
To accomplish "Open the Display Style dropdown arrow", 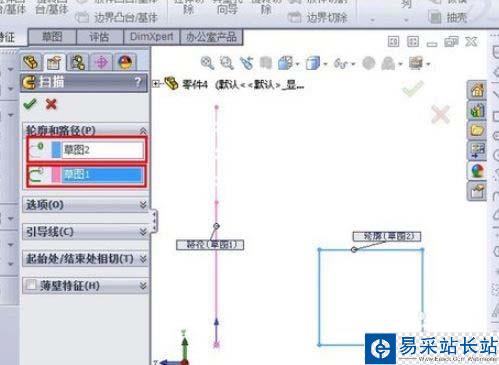I will click(325, 64).
